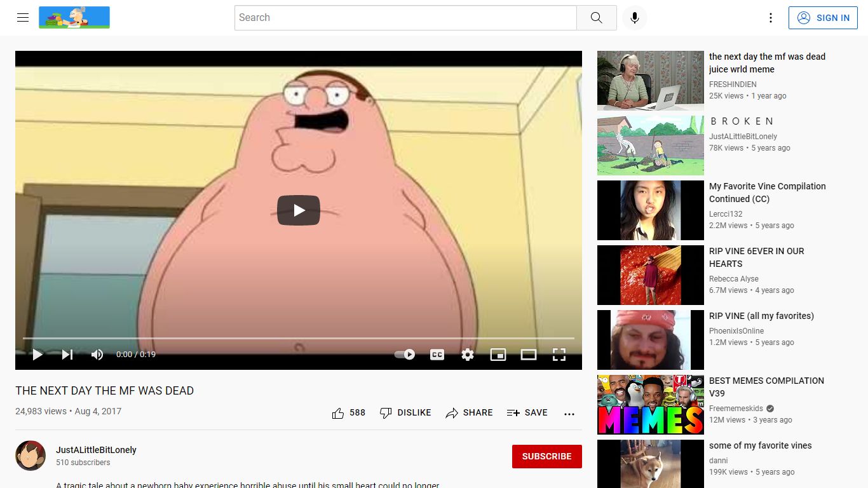Click the video progress bar

(x=299, y=338)
